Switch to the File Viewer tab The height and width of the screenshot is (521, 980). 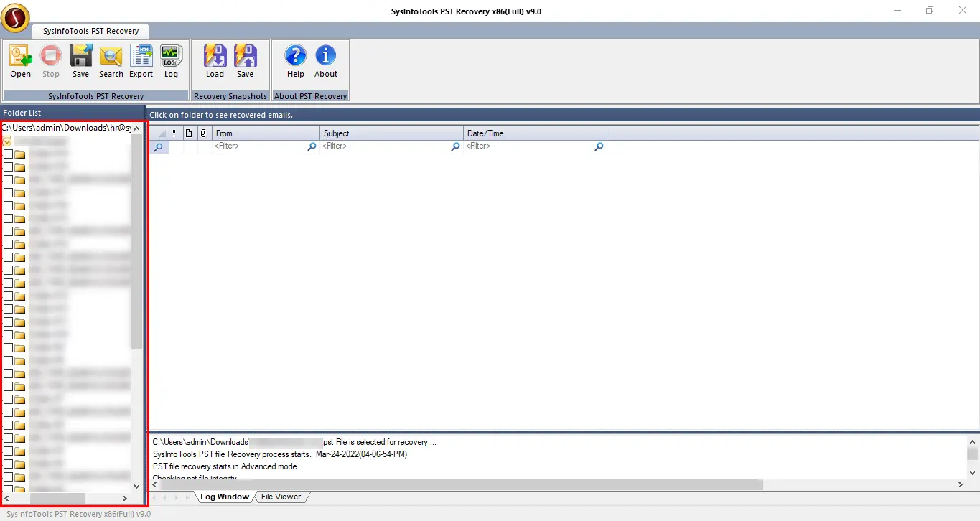tap(281, 497)
